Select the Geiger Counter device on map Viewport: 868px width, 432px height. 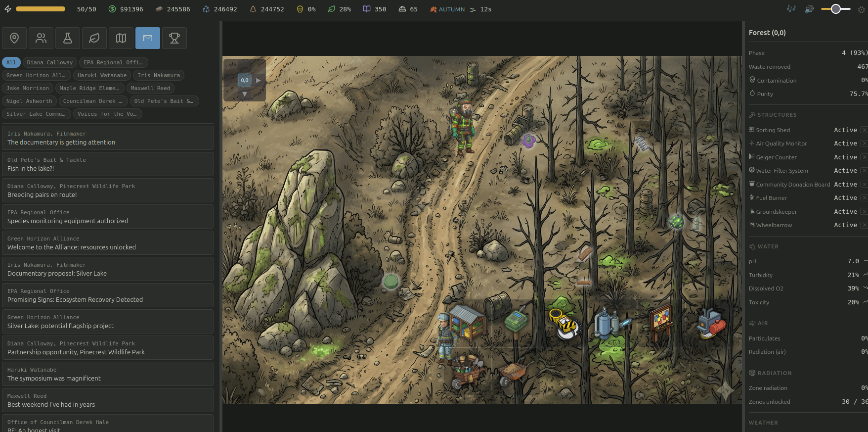pyautogui.click(x=565, y=323)
